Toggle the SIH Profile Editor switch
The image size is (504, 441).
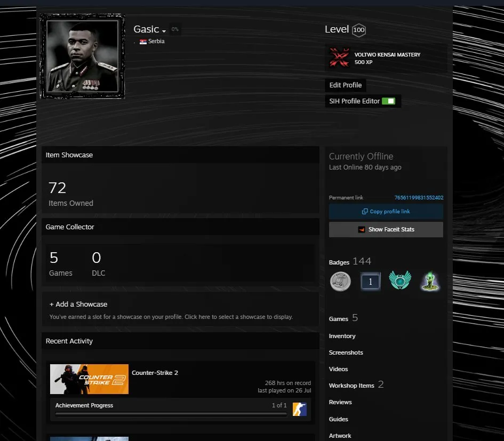(389, 101)
